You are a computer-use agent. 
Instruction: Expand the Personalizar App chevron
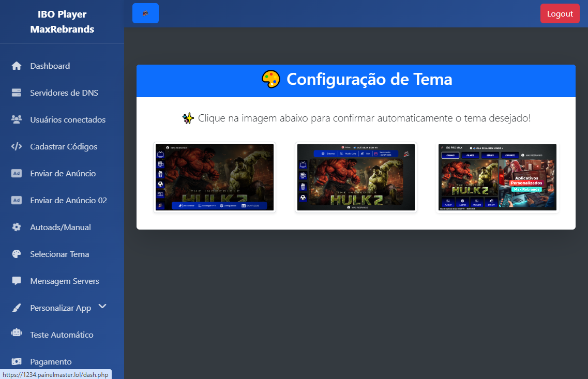click(102, 307)
